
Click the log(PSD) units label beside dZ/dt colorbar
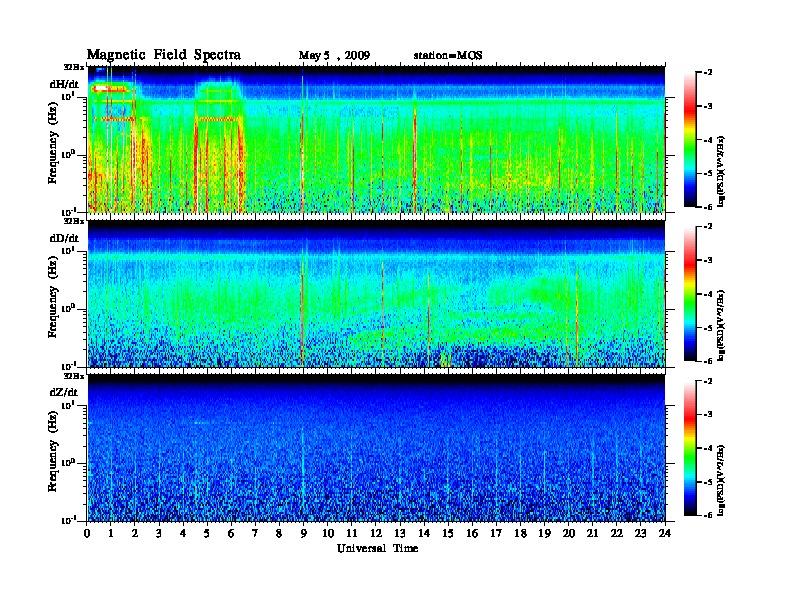721,480
